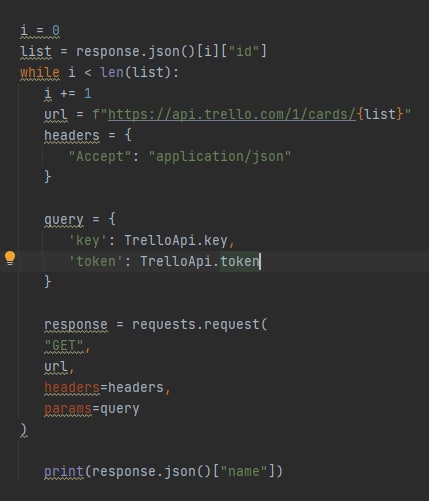The image size is (429, 501).
Task: Click the string "application/json"
Action: (220, 156)
